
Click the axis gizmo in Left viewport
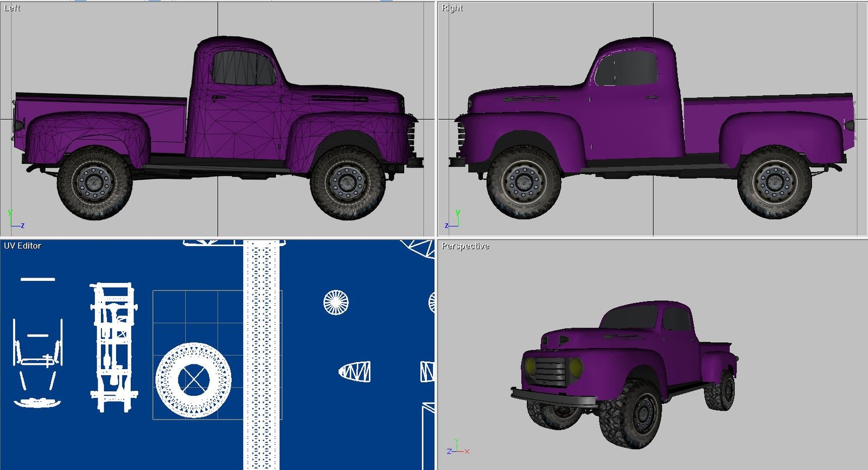[14, 220]
